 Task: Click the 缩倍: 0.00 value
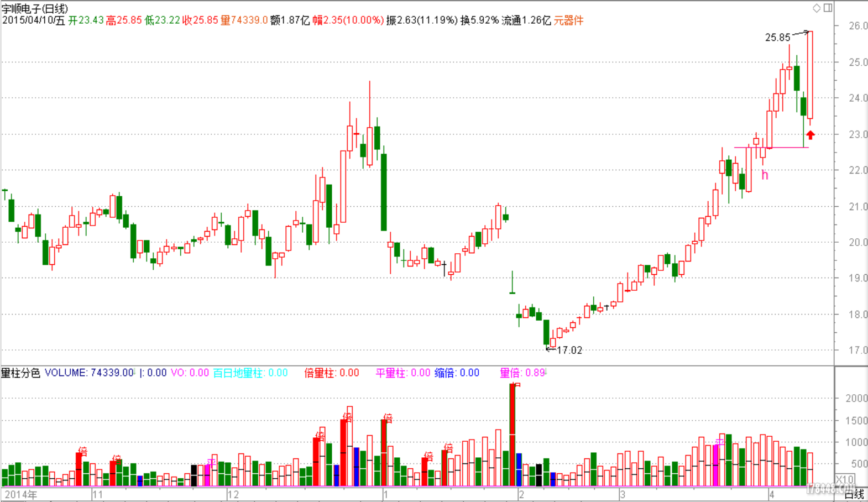tap(457, 373)
